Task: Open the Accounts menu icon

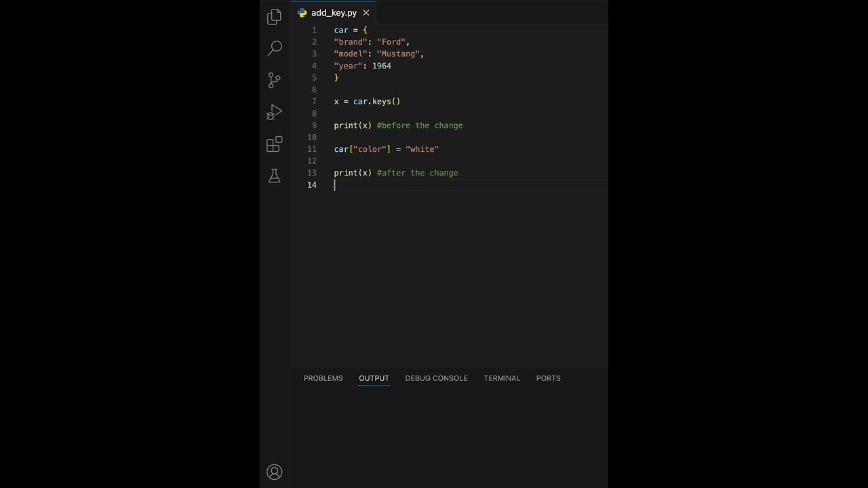Action: [x=275, y=472]
